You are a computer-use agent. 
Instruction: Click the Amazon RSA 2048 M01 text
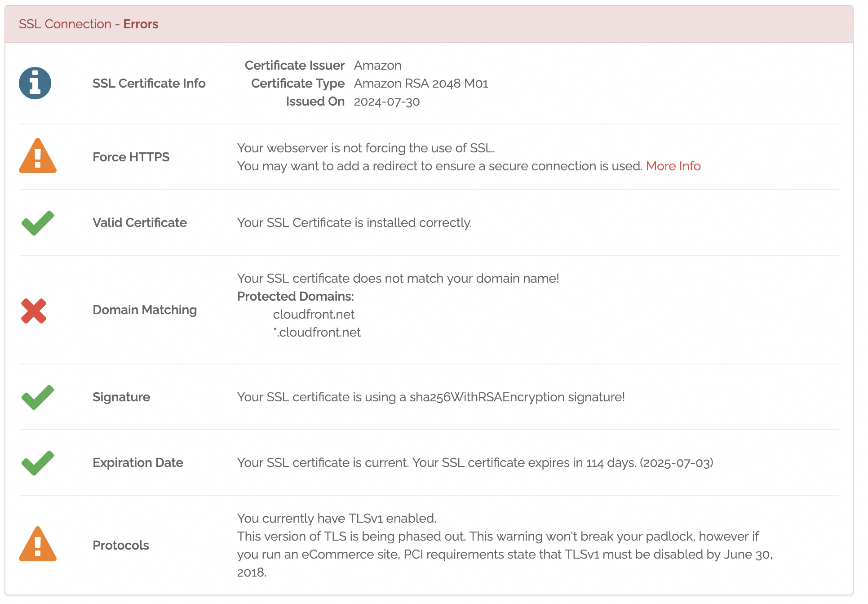[x=421, y=84]
